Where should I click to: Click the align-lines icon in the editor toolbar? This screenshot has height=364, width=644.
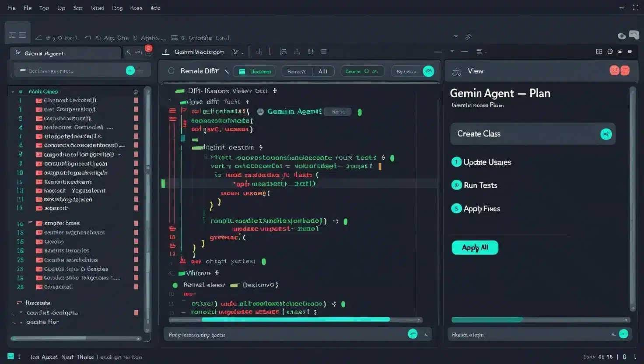pos(324,52)
